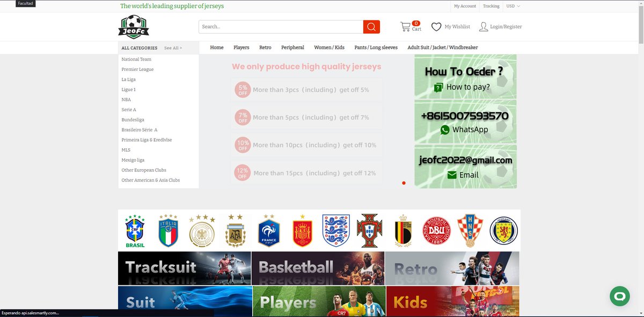
Task: Click in the Search input field
Action: [281, 27]
